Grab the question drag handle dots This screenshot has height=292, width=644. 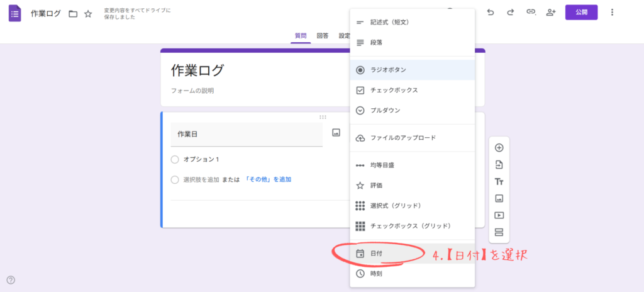point(323,117)
